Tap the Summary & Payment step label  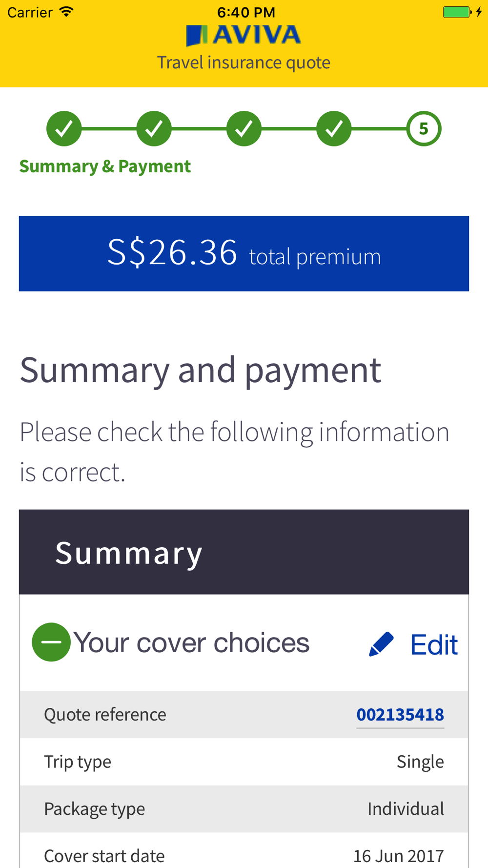coord(105,166)
